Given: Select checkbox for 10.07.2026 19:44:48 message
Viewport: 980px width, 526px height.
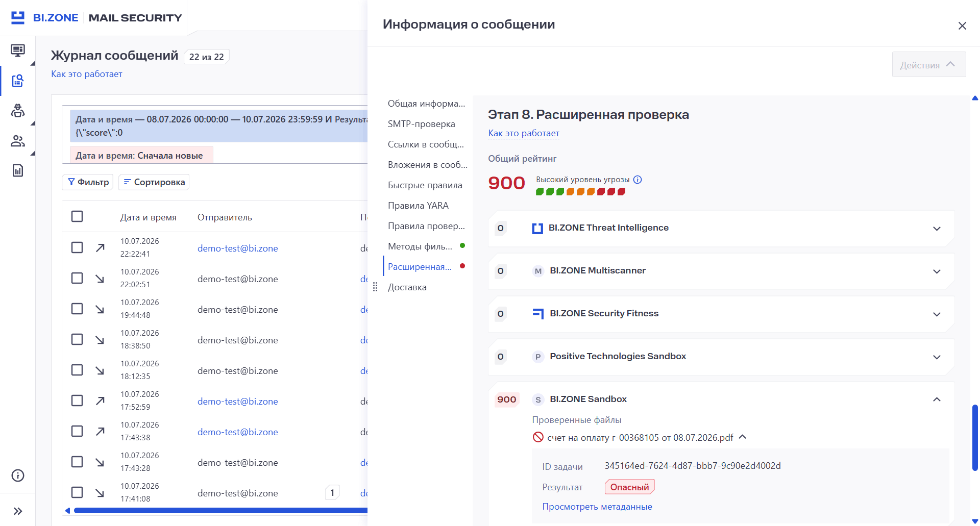Looking at the screenshot, I should (x=77, y=309).
